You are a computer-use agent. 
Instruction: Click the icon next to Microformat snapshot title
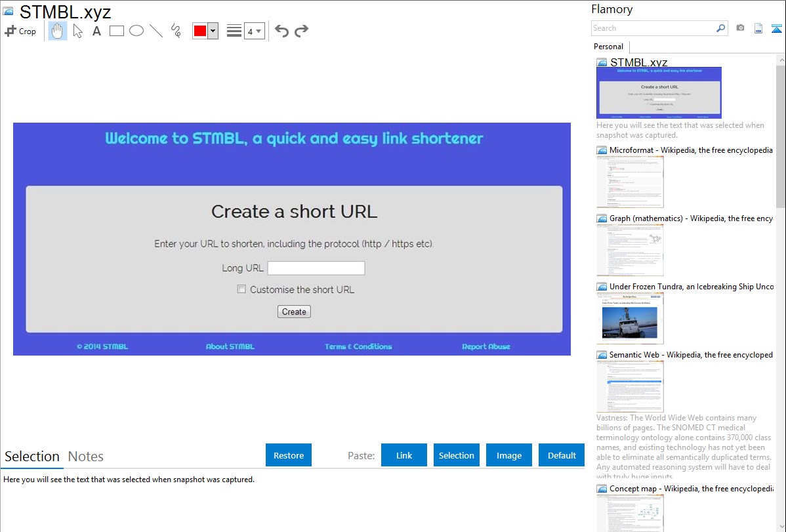602,150
